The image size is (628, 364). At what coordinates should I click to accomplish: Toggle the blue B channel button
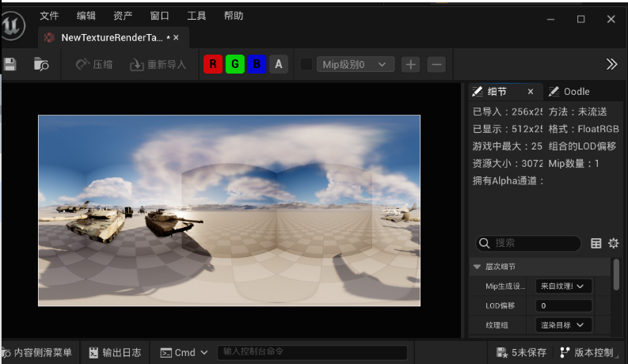pyautogui.click(x=256, y=64)
